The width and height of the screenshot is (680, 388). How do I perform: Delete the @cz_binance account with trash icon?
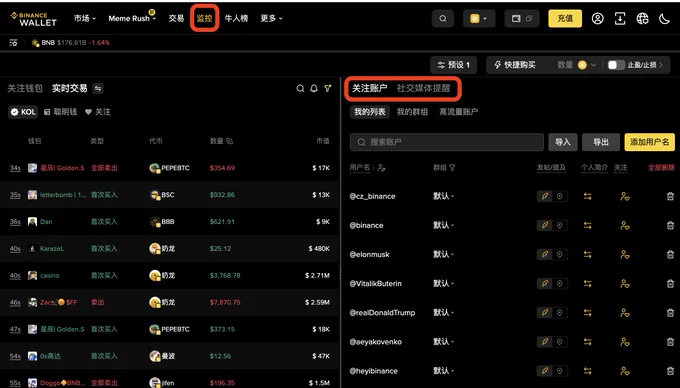pyautogui.click(x=670, y=196)
